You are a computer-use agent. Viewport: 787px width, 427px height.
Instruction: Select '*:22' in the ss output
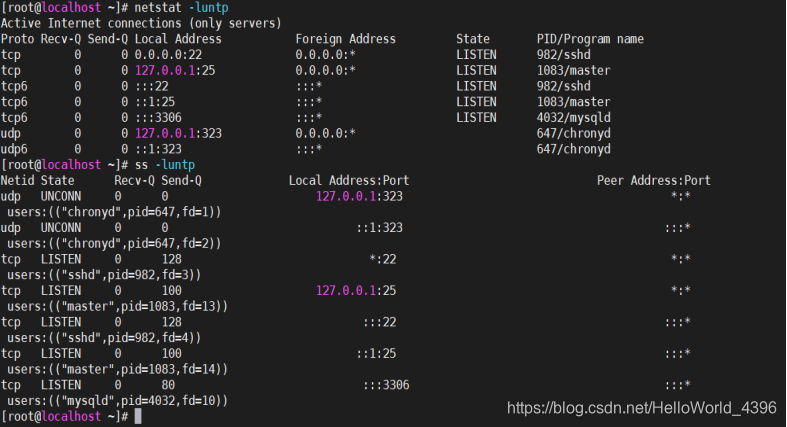pyautogui.click(x=382, y=259)
